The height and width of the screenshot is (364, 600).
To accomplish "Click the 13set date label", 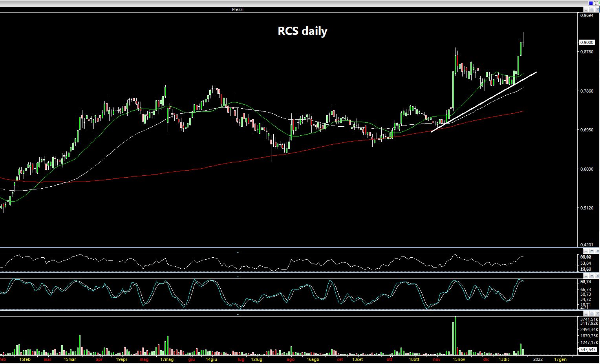I will 357,359.
